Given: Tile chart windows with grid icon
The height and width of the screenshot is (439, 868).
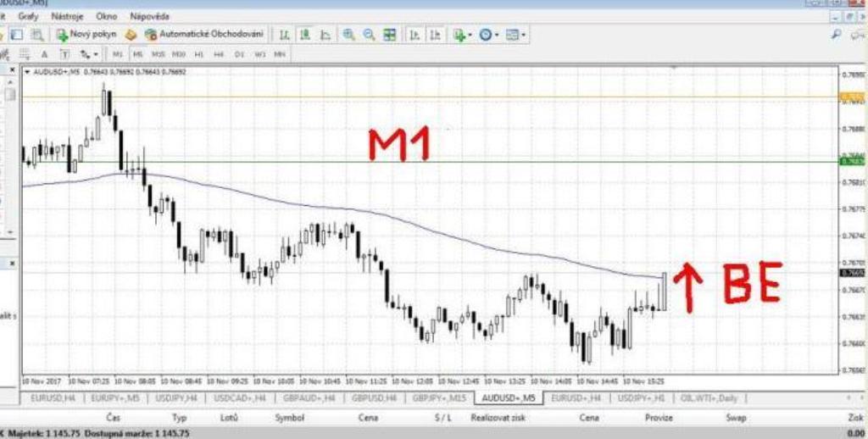Looking at the screenshot, I should (390, 35).
